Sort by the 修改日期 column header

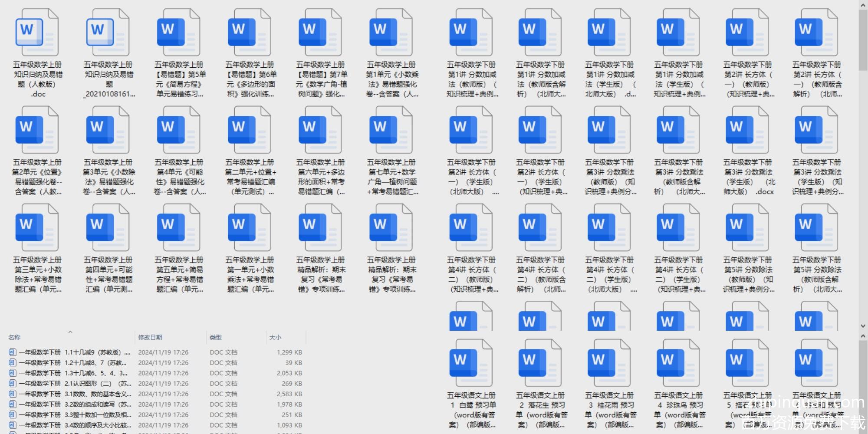coord(150,337)
